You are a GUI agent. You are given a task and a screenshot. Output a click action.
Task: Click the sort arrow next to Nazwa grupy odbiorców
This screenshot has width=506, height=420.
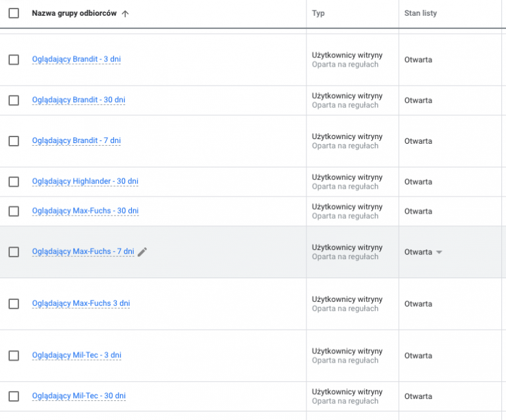pyautogui.click(x=125, y=14)
